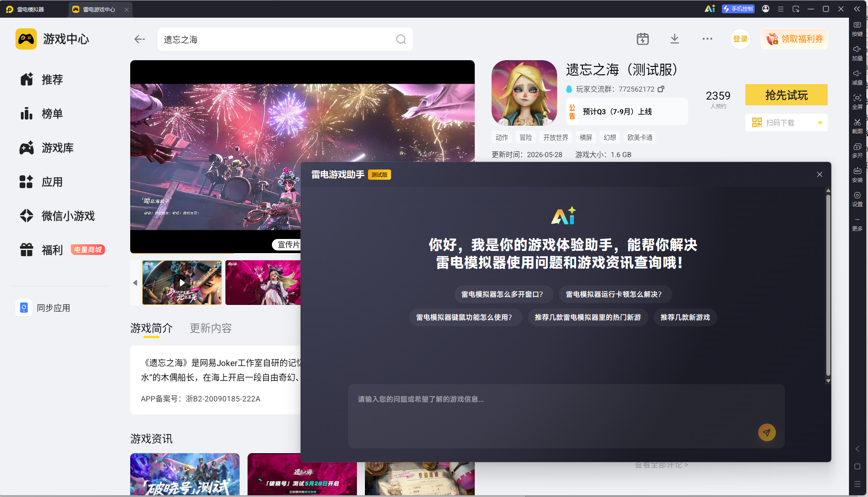
Task: Click the Android back triangle button
Action: [x=857, y=449]
